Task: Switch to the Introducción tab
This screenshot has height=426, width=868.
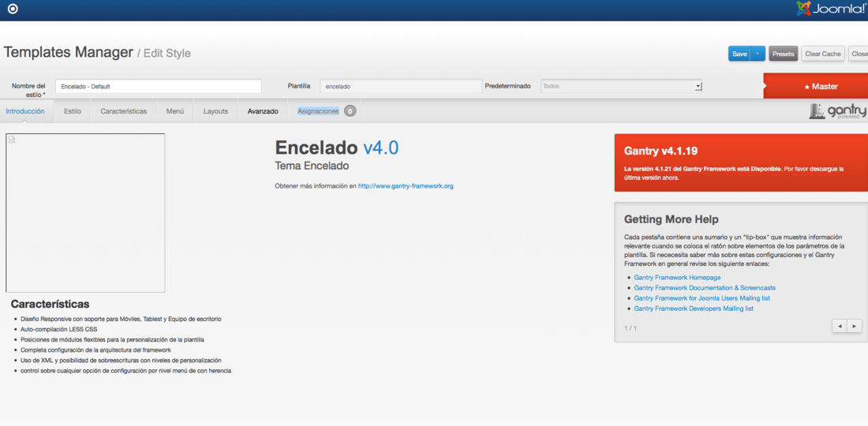Action: tap(25, 111)
